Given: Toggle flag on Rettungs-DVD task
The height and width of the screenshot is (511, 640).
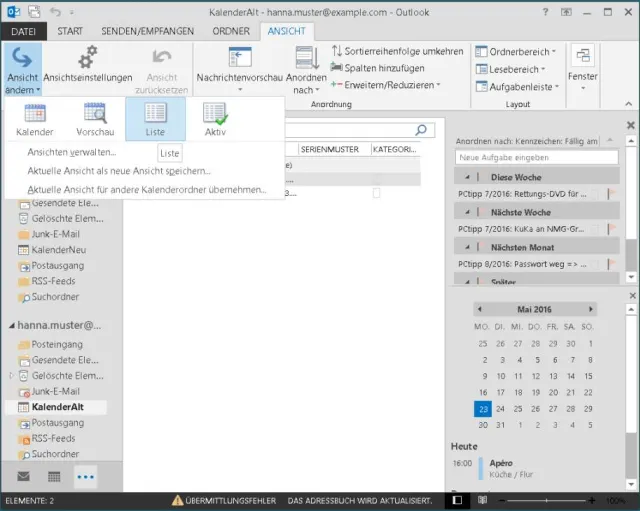Looking at the screenshot, I should coord(612,194).
